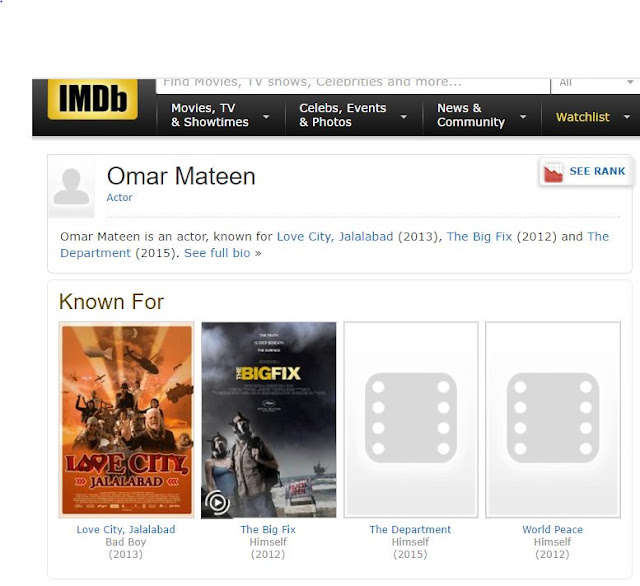
Task: Click See full bio link
Action: [x=217, y=253]
